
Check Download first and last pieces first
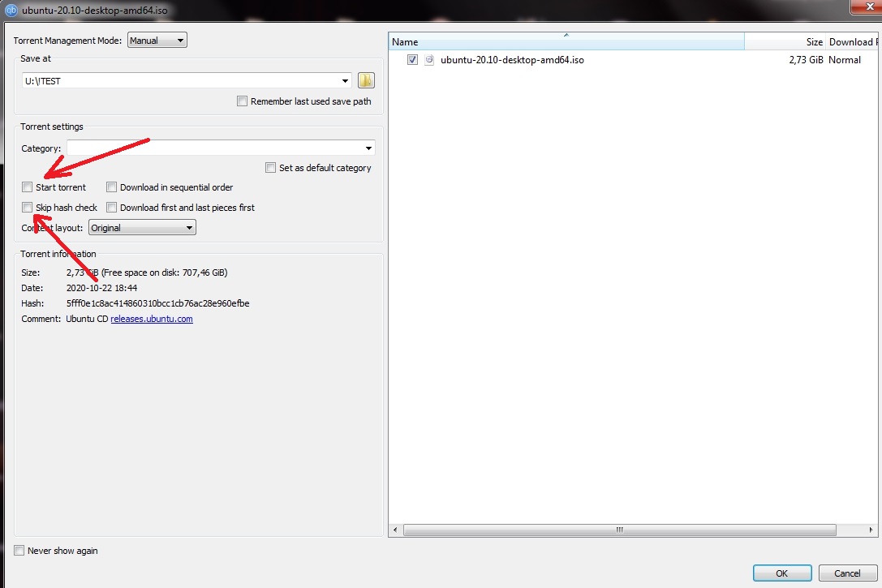pos(111,208)
